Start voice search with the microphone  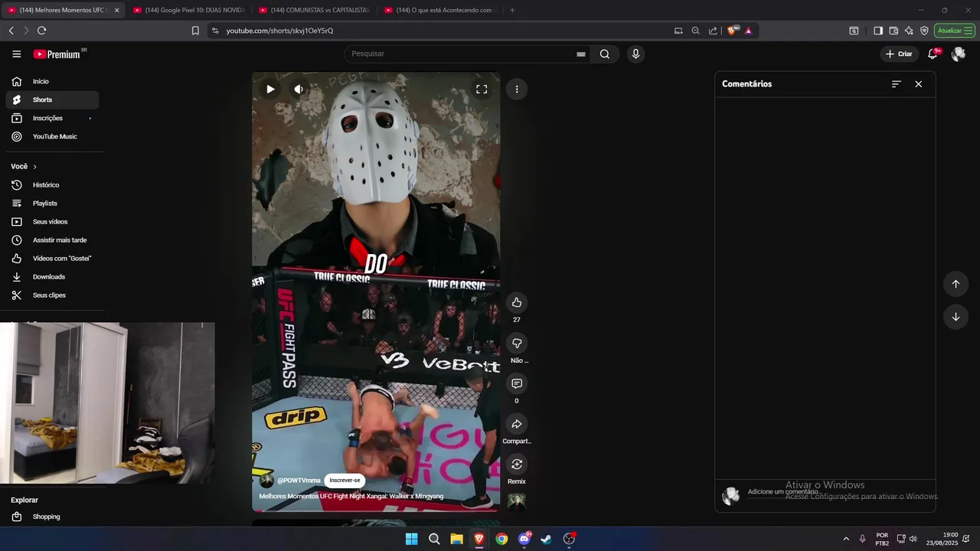point(635,54)
